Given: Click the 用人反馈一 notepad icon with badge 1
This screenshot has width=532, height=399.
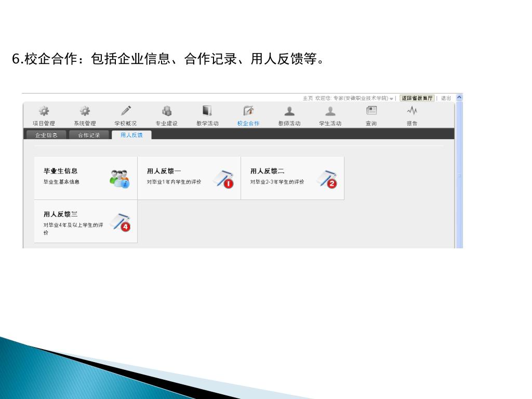Looking at the screenshot, I should coord(224,179).
